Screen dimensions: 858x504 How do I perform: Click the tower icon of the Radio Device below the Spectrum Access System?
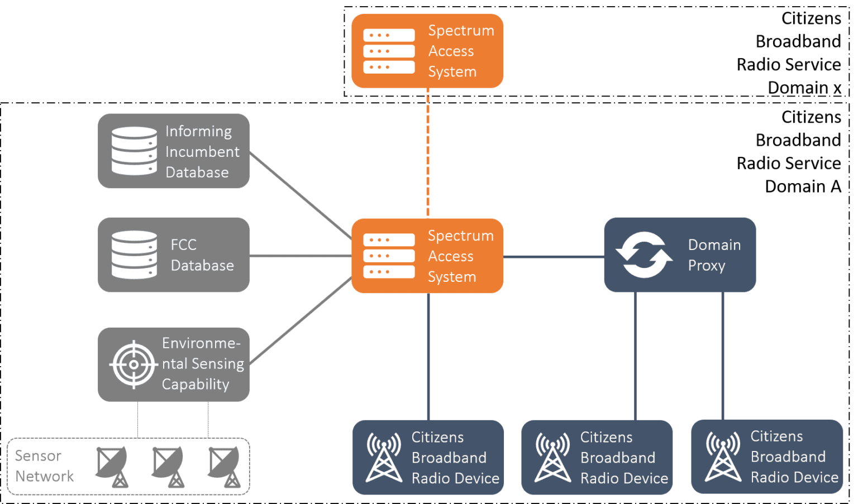pyautogui.click(x=384, y=458)
